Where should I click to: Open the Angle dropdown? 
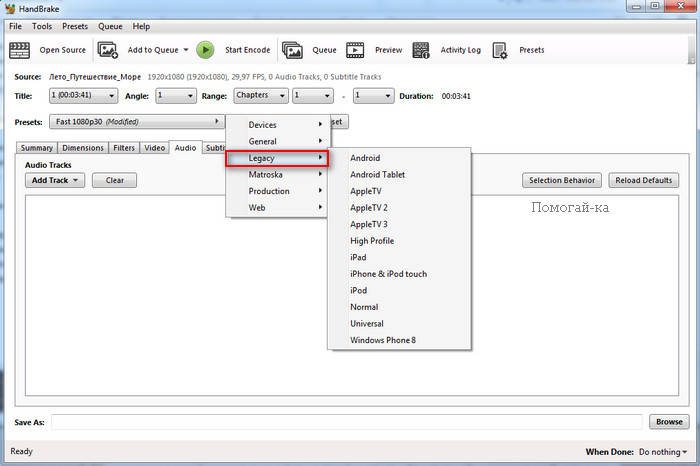point(176,96)
